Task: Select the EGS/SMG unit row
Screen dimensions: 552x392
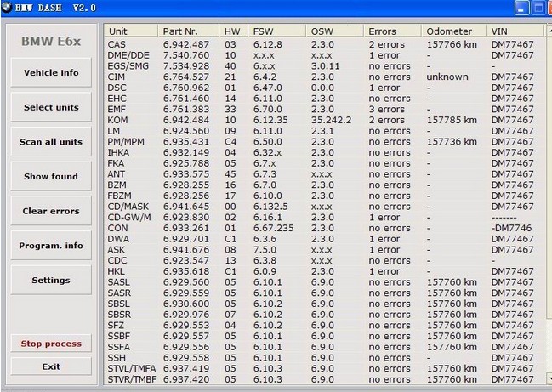Action: (324, 66)
